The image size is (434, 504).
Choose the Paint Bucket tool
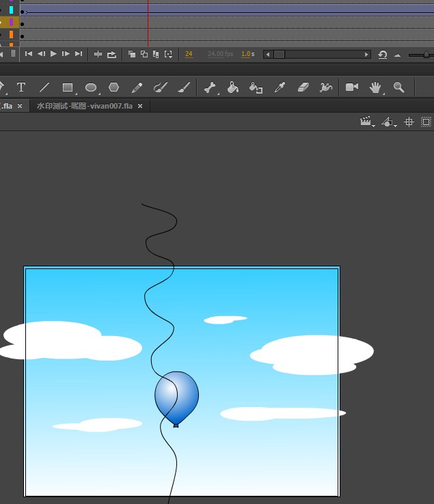click(232, 87)
